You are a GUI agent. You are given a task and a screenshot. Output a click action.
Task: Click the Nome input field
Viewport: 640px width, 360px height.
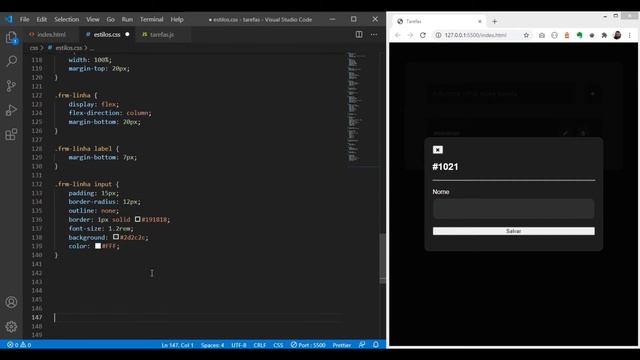(x=513, y=209)
